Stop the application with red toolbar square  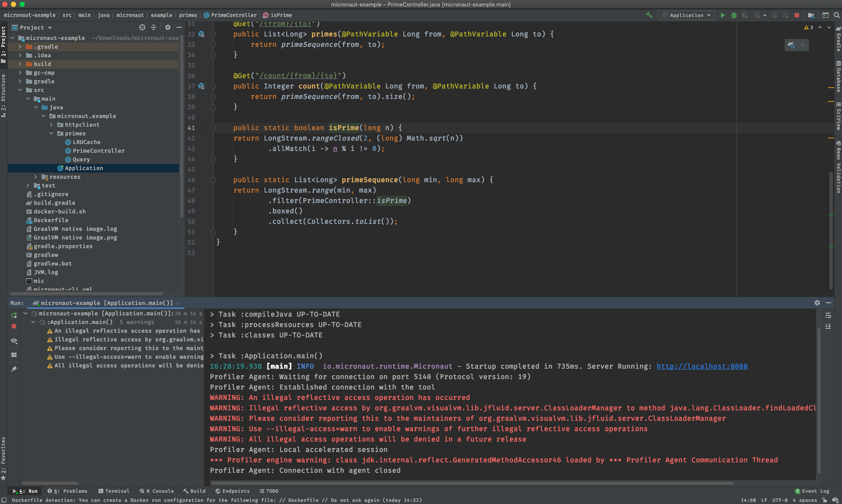click(797, 15)
